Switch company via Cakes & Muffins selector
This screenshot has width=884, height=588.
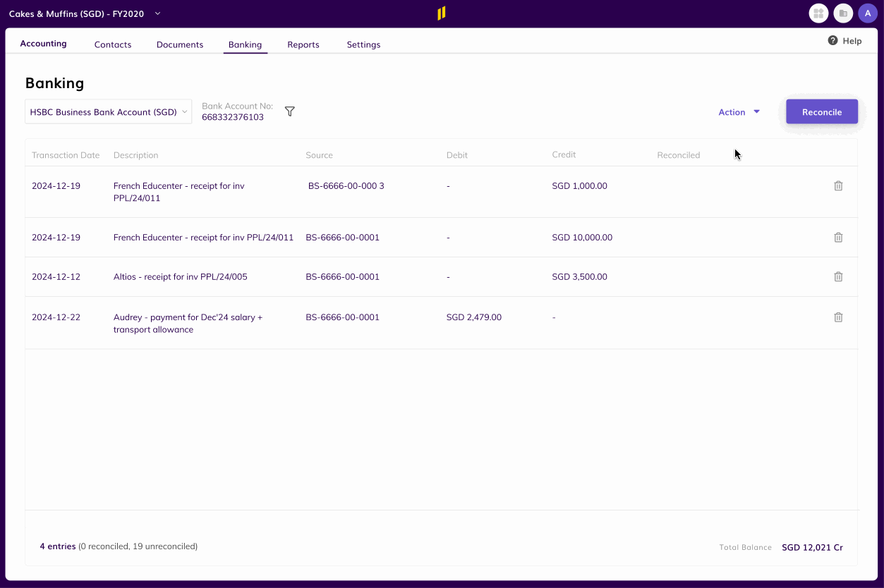(83, 13)
